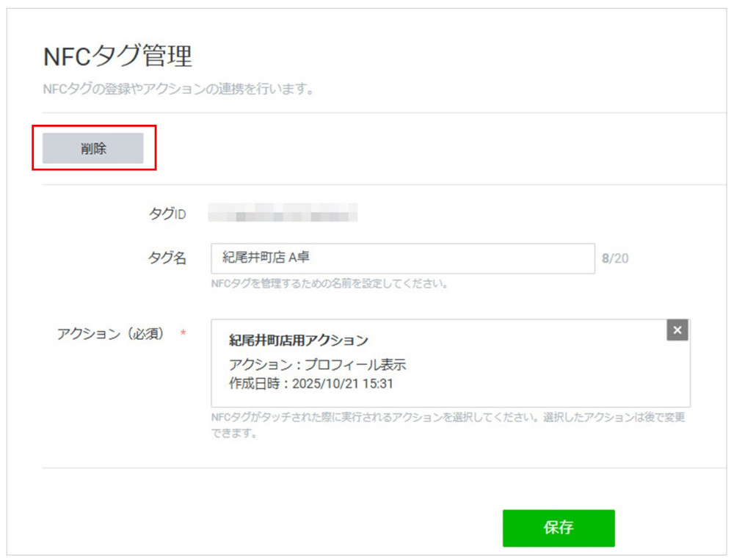Click empty space inside the action card
Viewport: 734px width, 560px height.
point(550,374)
